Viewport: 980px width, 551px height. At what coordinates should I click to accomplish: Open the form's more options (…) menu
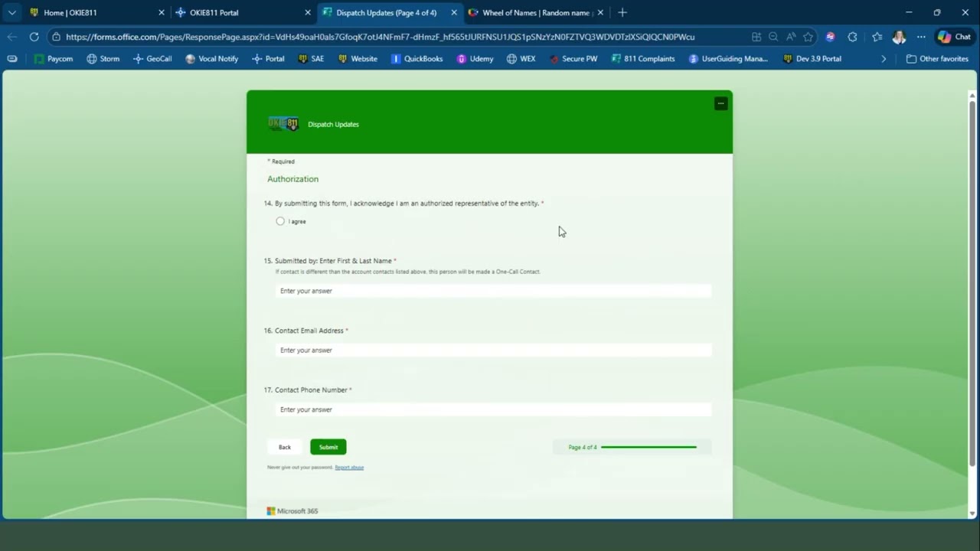[720, 103]
